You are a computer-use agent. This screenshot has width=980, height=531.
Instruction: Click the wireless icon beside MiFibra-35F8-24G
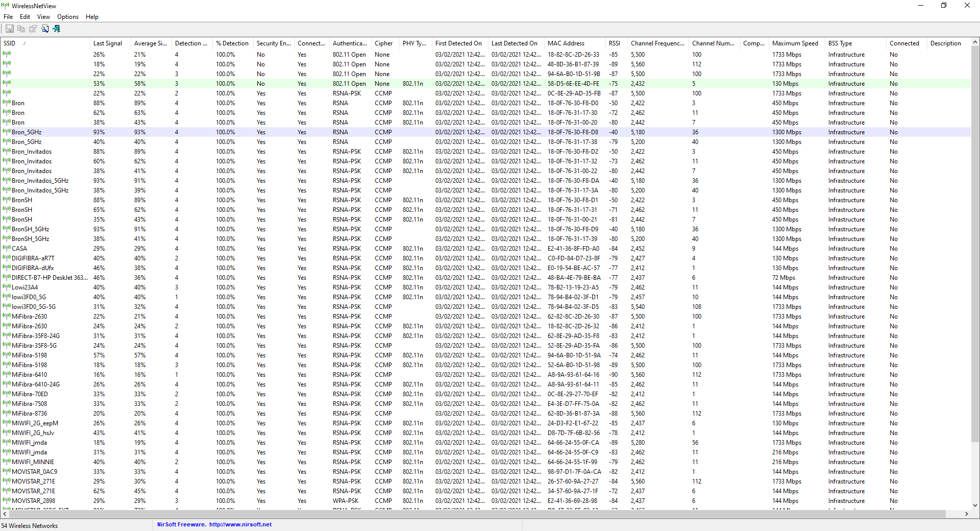7,336
